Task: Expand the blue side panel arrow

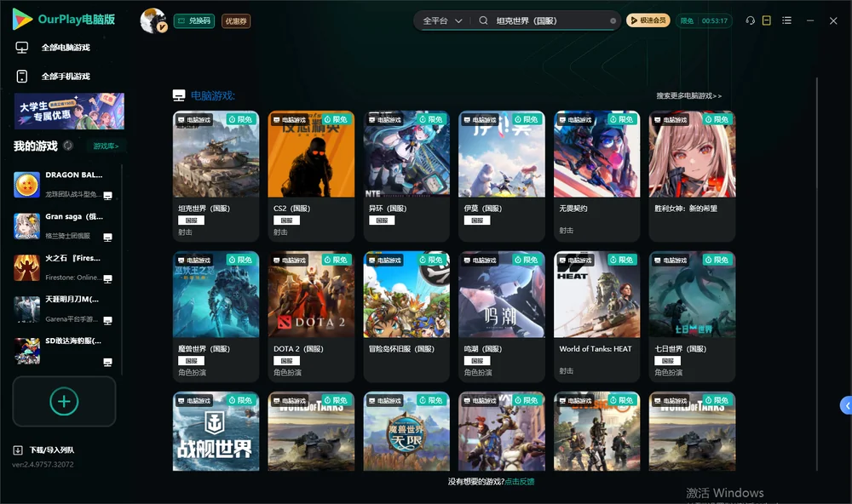Action: (x=846, y=406)
